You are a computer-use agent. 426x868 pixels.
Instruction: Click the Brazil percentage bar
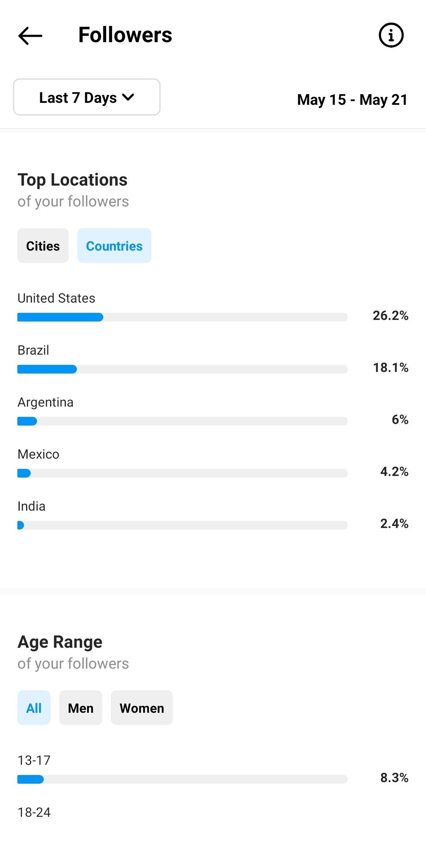coord(183,369)
